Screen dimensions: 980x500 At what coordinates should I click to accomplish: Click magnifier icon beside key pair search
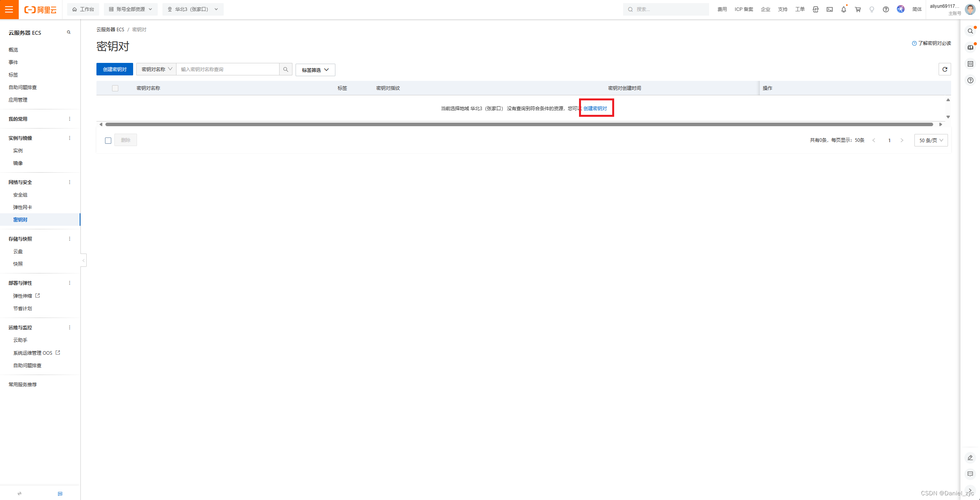(286, 70)
